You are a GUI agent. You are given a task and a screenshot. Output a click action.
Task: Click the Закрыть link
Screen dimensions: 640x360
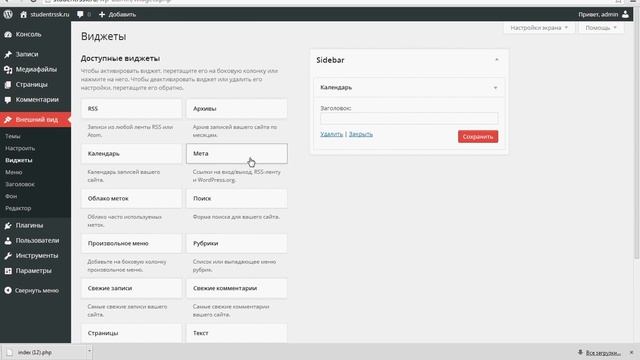coord(360,134)
